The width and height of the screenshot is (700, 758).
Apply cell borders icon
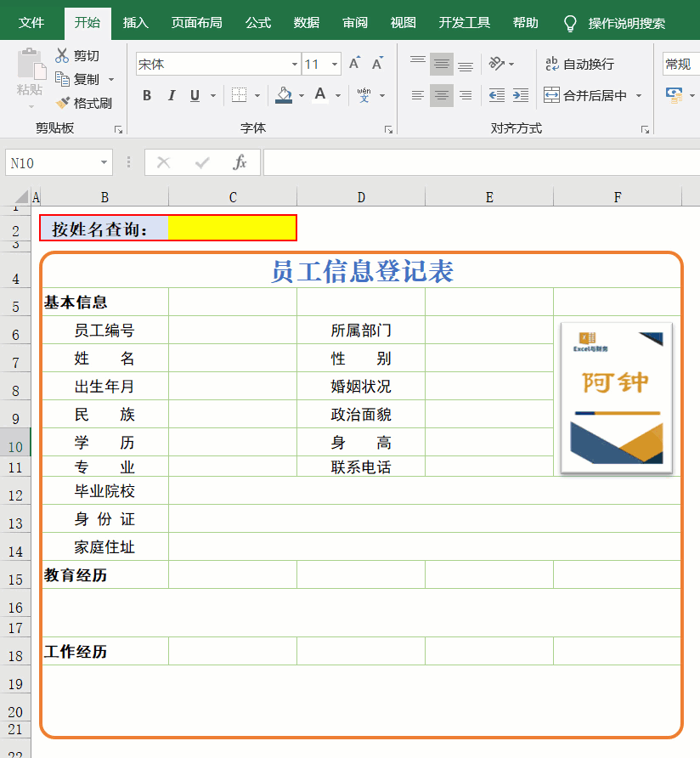tap(239, 96)
